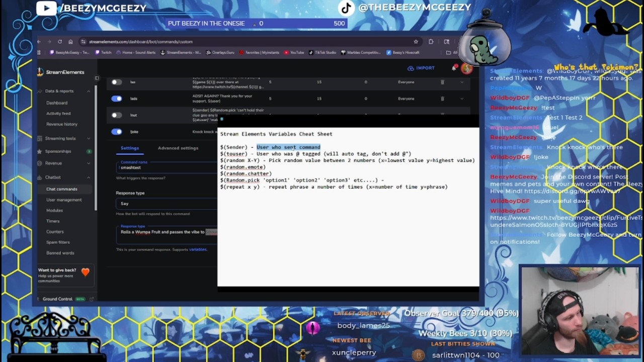Viewport: 644px width, 362px height.
Task: Collapse the Data & reports section
Action: pyautogui.click(x=89, y=91)
